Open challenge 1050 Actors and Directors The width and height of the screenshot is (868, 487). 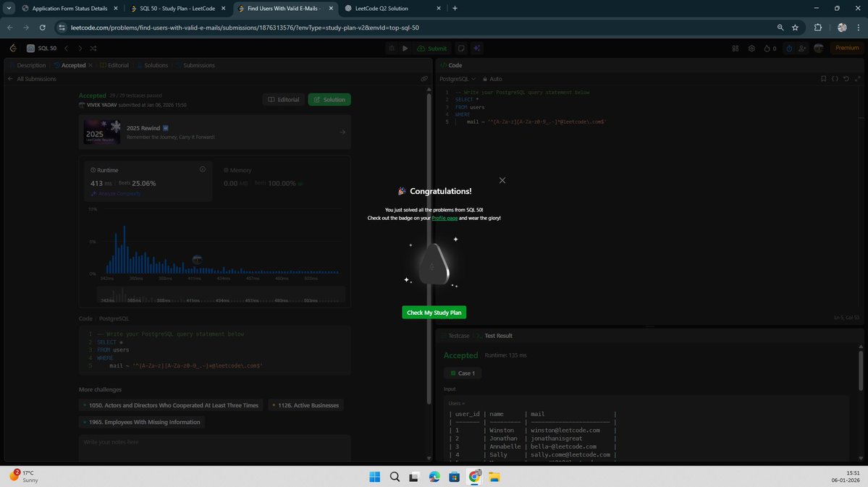tap(171, 406)
